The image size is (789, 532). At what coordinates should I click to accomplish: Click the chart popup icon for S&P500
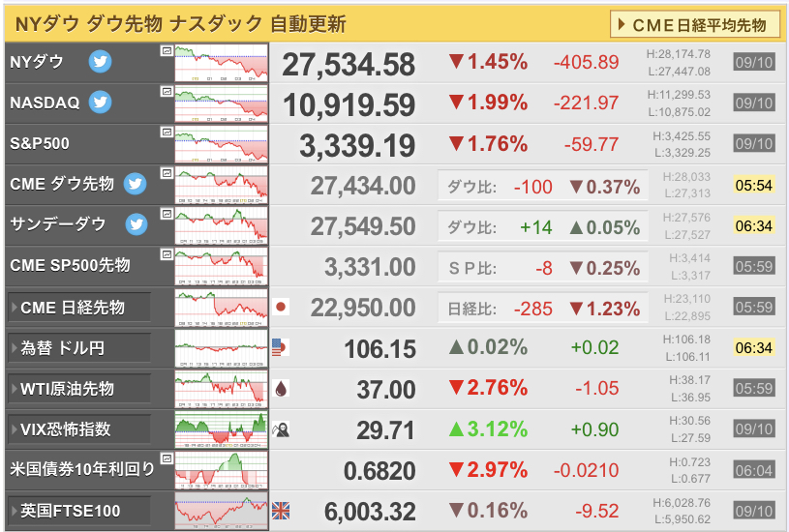pyautogui.click(x=167, y=133)
